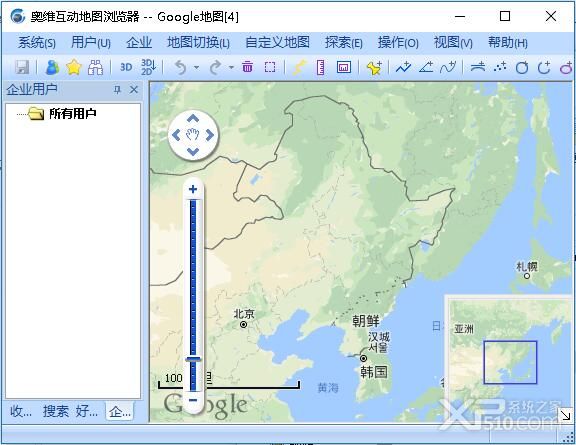This screenshot has width=576, height=445.
Task: Pan the map up with arrow
Action: (193, 119)
